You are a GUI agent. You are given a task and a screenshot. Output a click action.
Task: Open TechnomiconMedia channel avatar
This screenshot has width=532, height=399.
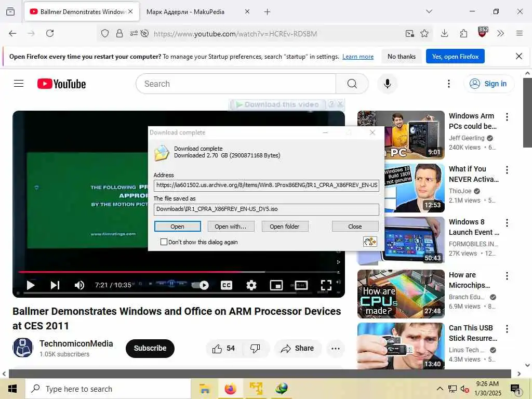point(23,348)
